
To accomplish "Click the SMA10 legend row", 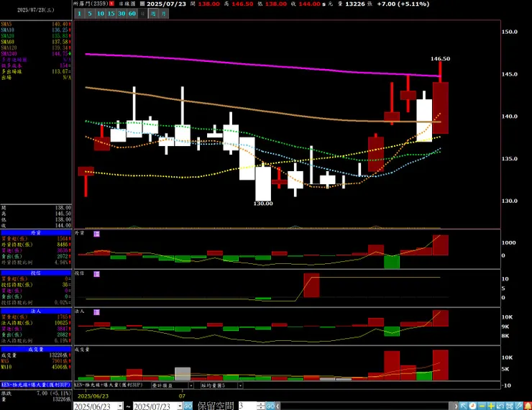I will click(x=36, y=30).
